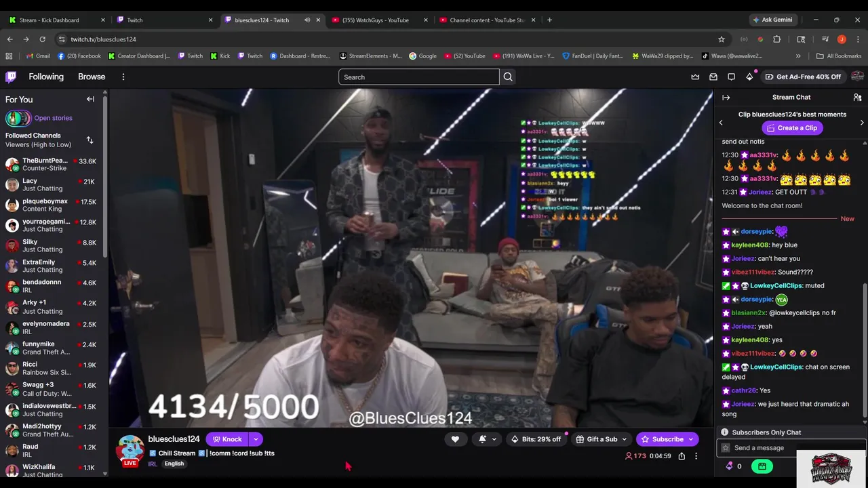Show more bookmarks with the overflow chevron
The image size is (868, 488).
[798, 56]
